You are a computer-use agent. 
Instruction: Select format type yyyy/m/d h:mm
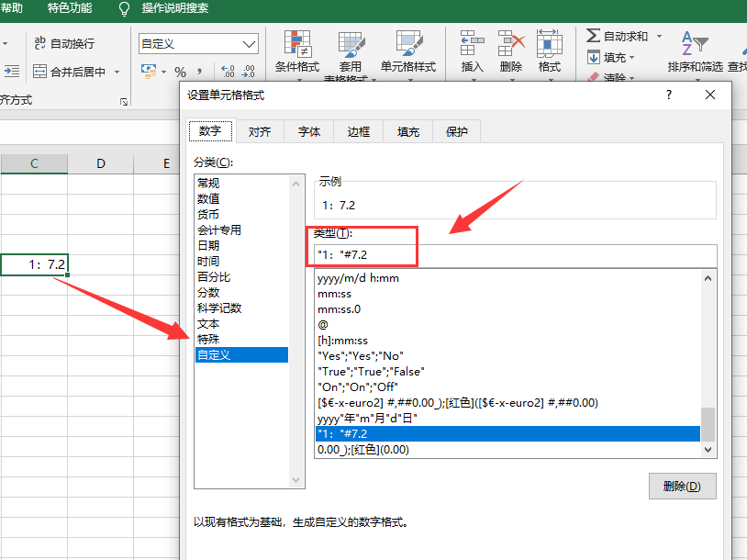pos(507,278)
